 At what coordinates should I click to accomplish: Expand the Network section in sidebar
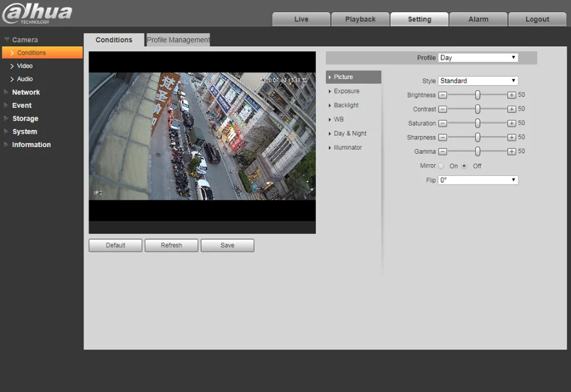pyautogui.click(x=26, y=92)
